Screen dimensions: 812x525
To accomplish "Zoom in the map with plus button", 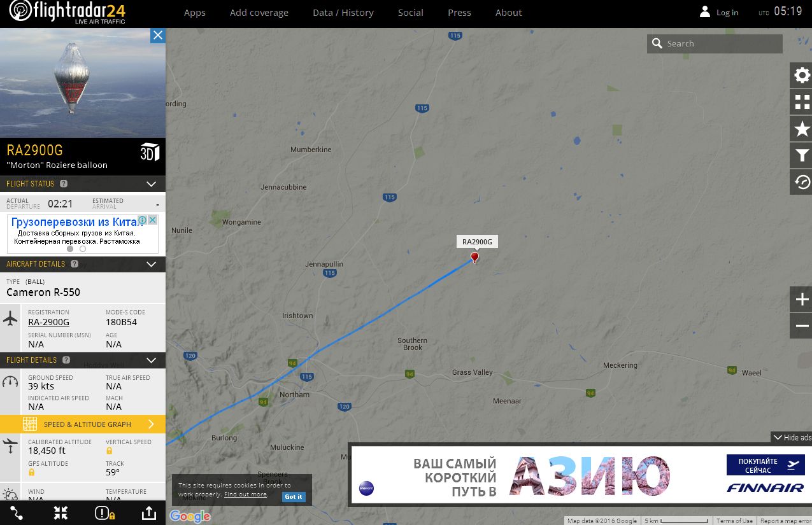I will tap(801, 300).
